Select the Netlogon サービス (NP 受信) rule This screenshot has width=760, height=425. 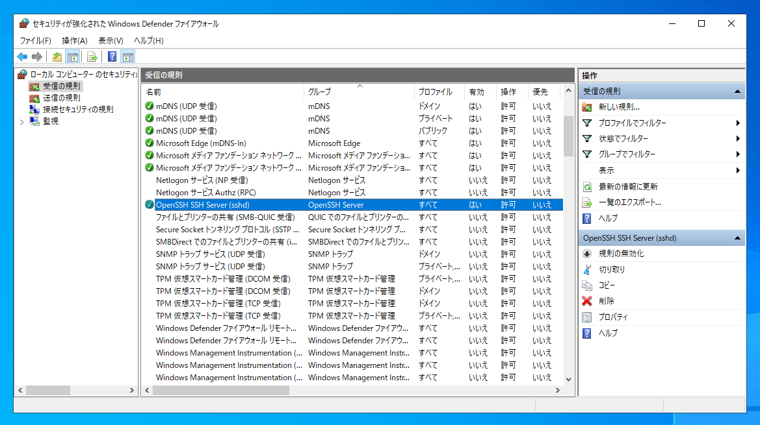click(202, 180)
